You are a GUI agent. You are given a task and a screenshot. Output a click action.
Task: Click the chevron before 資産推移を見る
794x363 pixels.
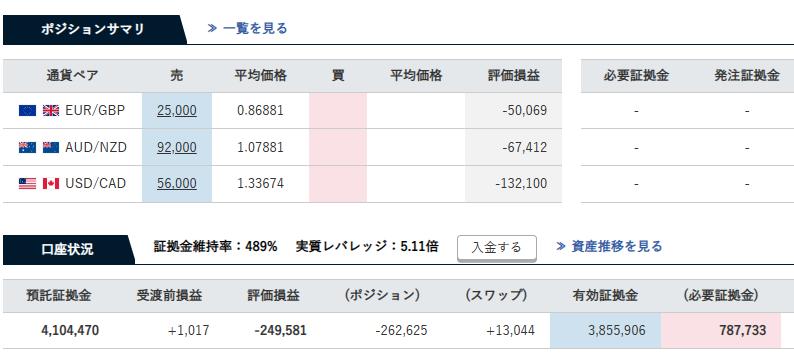pyautogui.click(x=561, y=247)
